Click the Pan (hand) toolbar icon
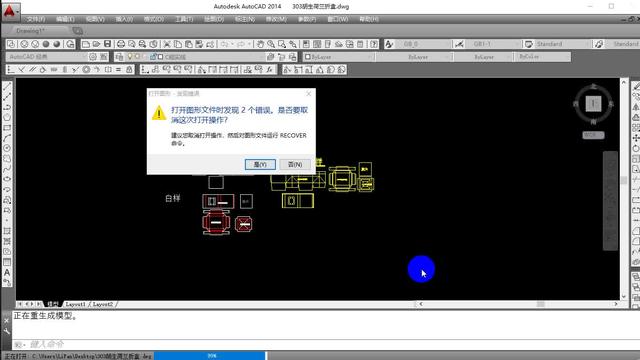The height and width of the screenshot is (360, 640). (x=260, y=44)
